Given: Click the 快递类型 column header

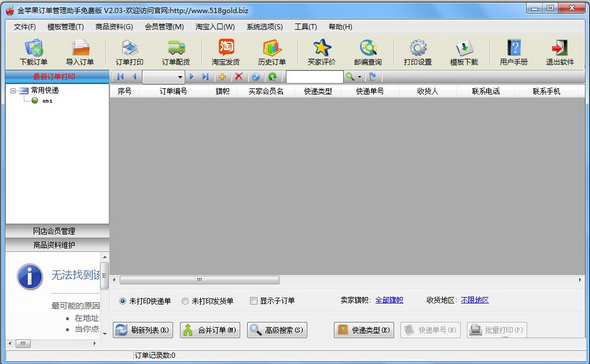Looking at the screenshot, I should point(318,91).
